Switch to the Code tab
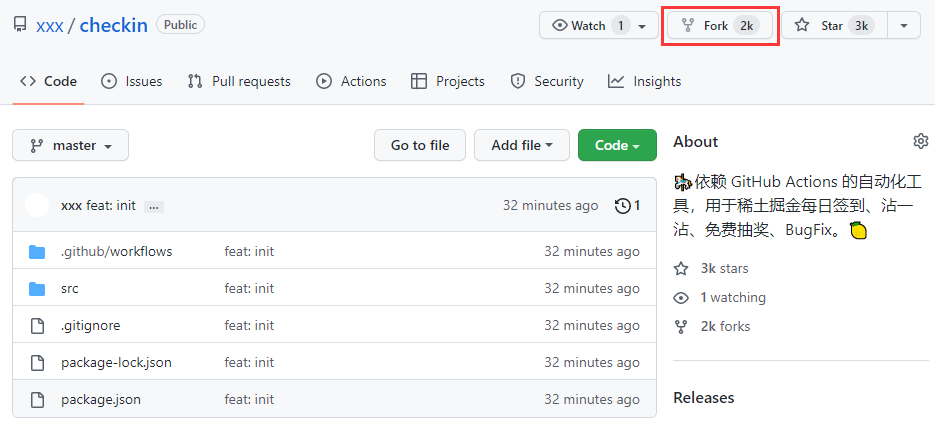This screenshot has width=935, height=427. point(48,82)
